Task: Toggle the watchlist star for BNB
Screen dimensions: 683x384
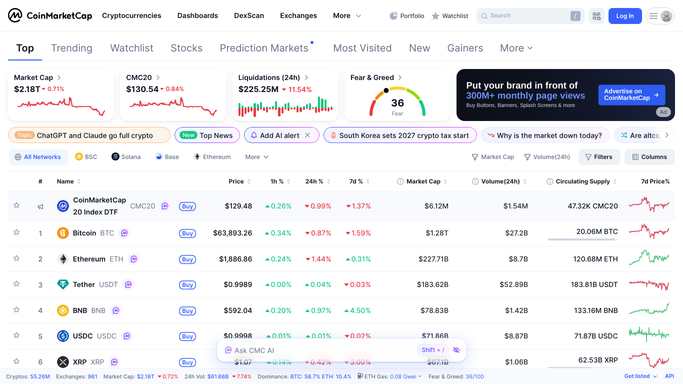Action: click(x=17, y=310)
